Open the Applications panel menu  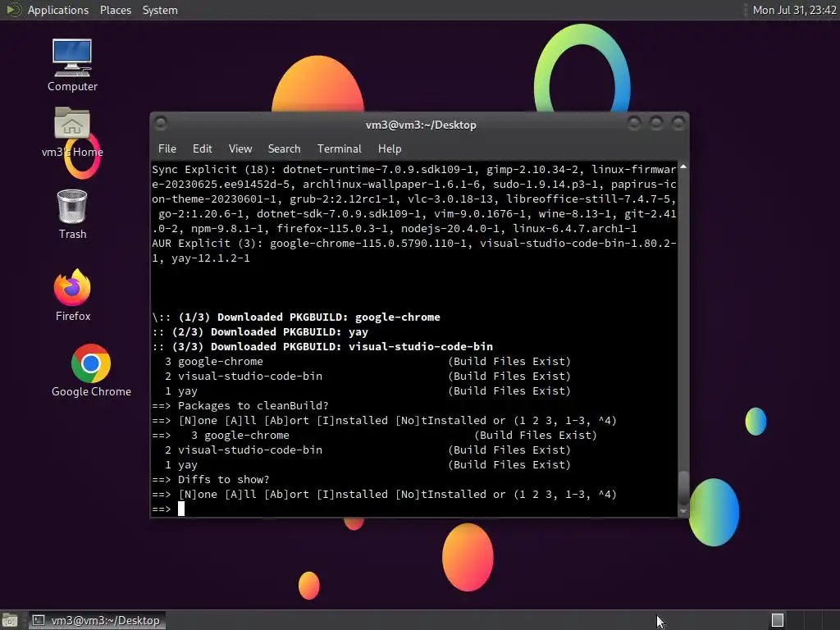[x=58, y=10]
